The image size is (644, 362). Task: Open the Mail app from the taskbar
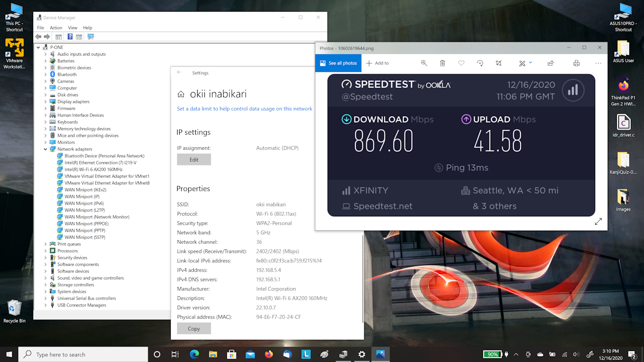click(x=250, y=354)
